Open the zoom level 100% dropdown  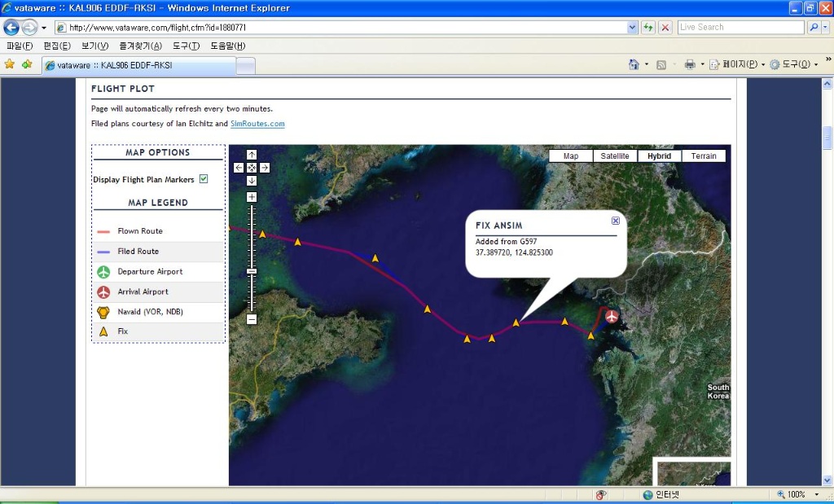click(x=817, y=494)
